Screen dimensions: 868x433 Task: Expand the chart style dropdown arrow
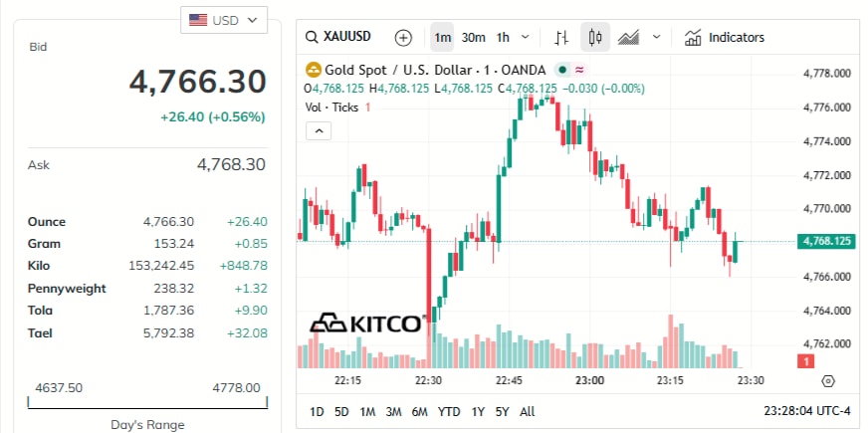coord(656,38)
